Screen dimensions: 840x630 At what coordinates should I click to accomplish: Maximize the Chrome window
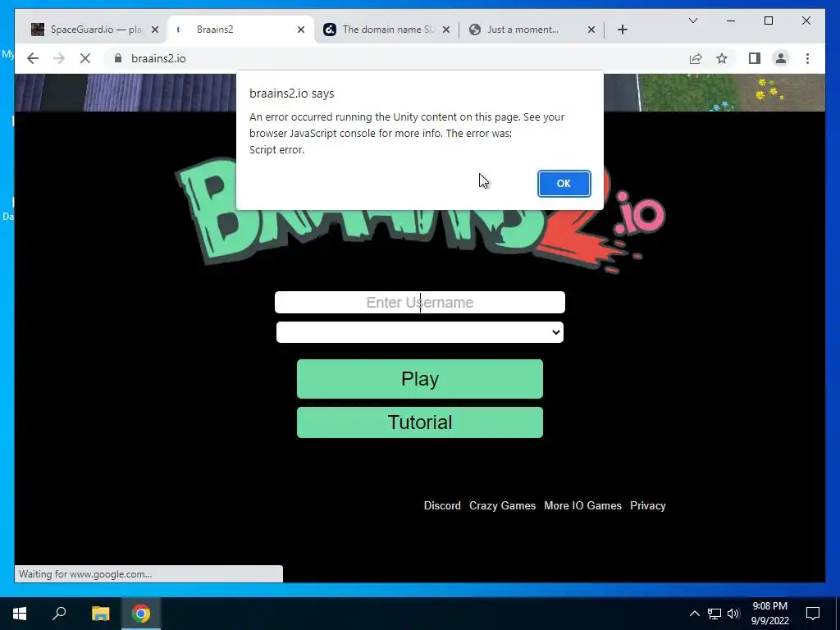coord(768,21)
